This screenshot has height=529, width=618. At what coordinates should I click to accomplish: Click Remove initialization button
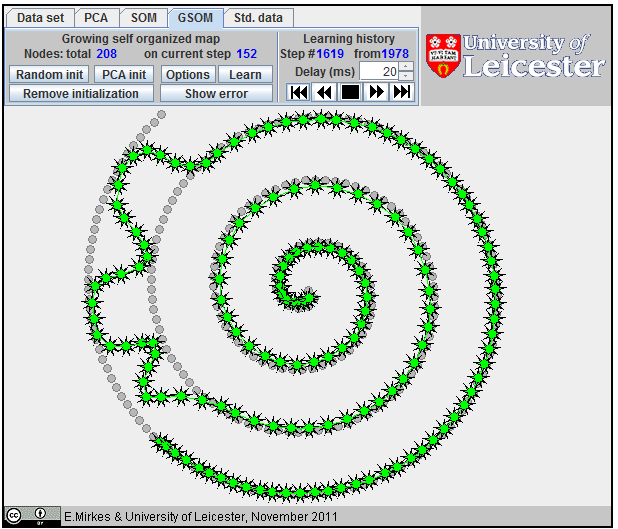(x=81, y=94)
